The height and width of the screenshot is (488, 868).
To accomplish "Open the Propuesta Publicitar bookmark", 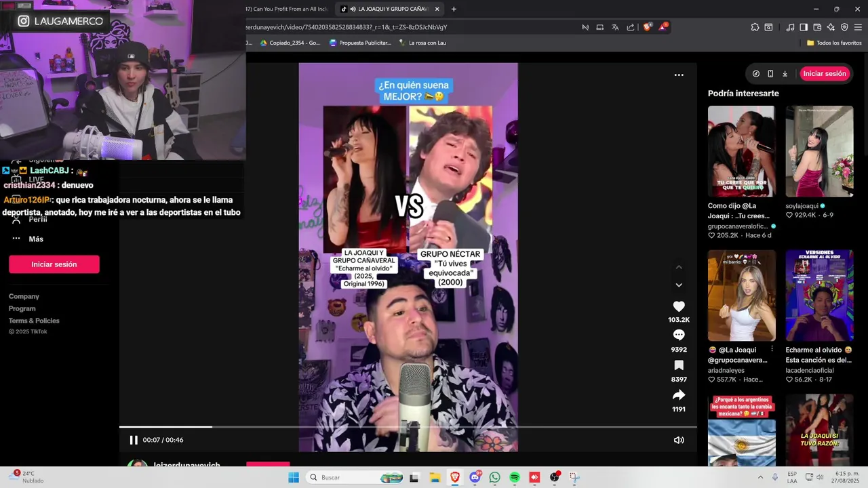I will (x=361, y=43).
